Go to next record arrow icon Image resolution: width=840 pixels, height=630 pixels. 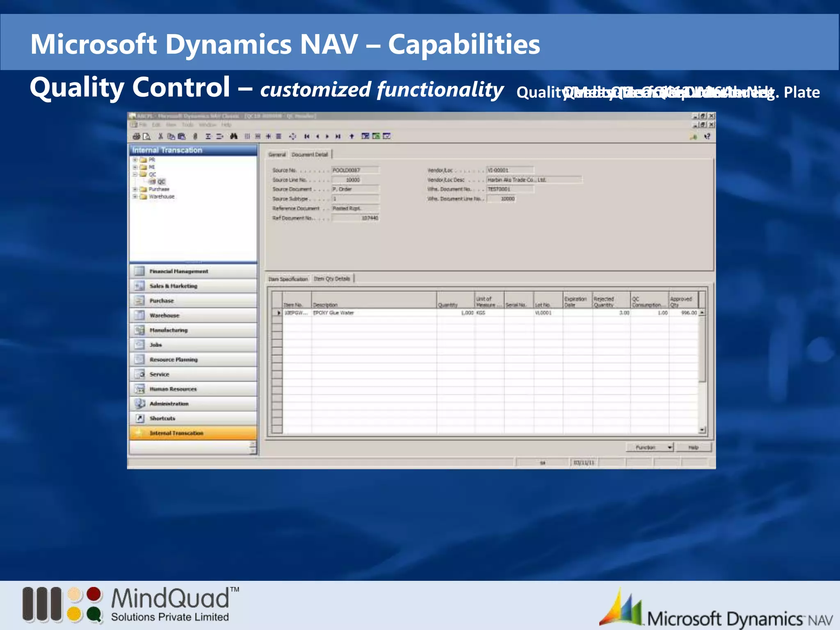click(327, 136)
